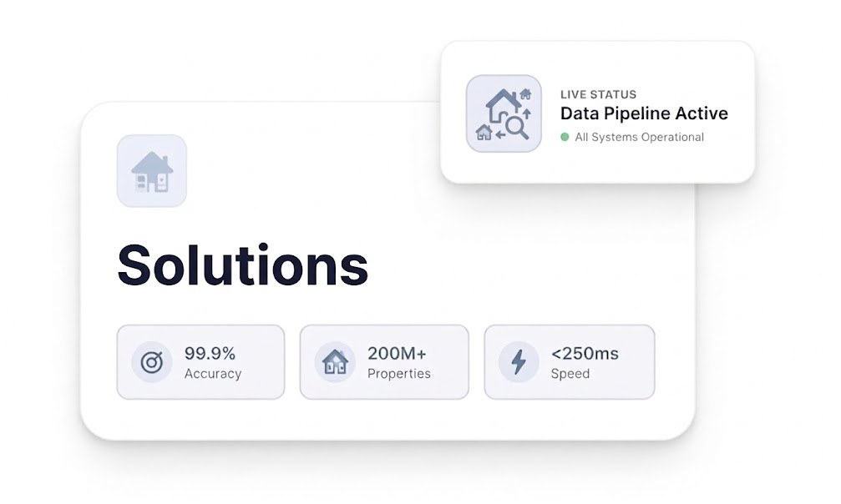Screen dimensions: 841x504
Task: Select the 200M+ properties value
Action: (x=397, y=353)
